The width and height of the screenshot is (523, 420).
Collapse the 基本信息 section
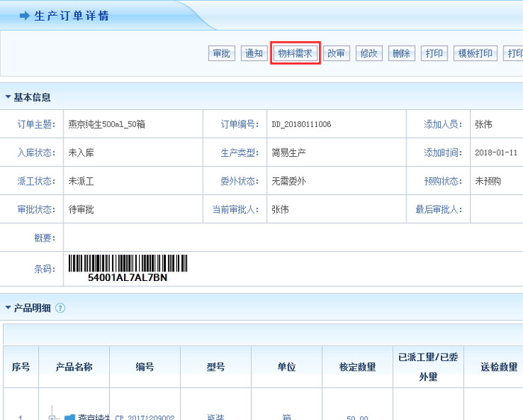click(x=8, y=97)
